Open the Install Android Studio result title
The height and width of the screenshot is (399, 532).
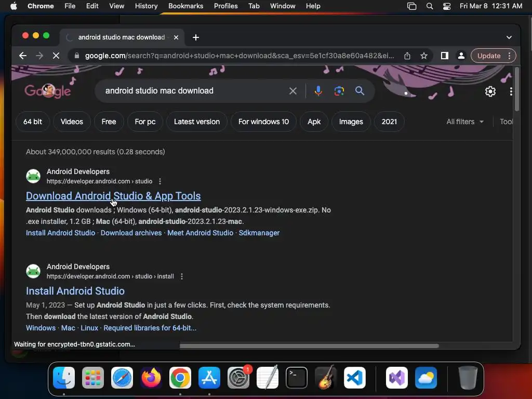pyautogui.click(x=75, y=291)
